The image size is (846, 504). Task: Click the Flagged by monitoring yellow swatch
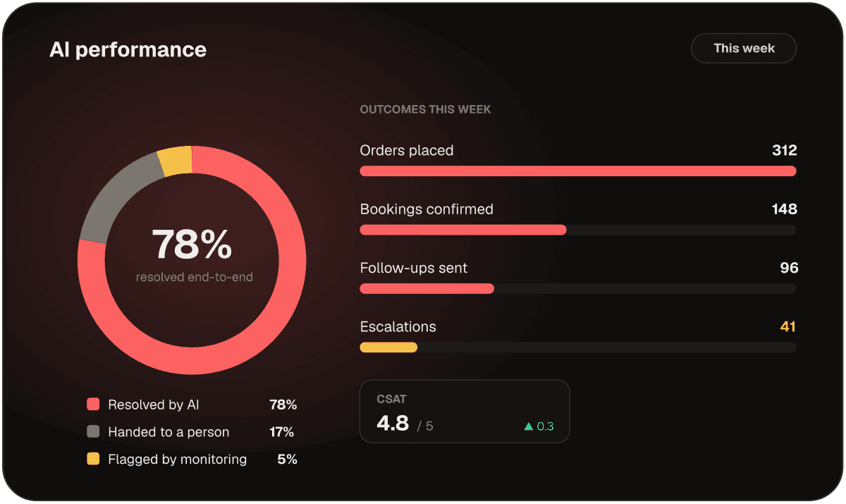coord(93,460)
